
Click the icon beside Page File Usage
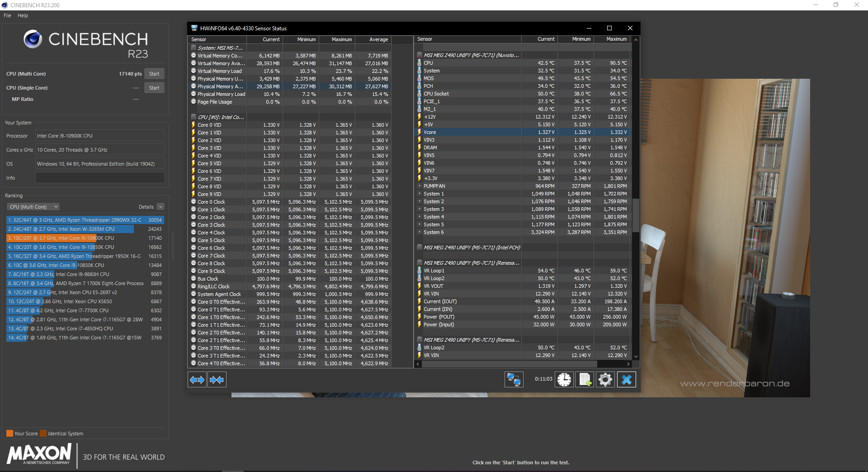193,102
